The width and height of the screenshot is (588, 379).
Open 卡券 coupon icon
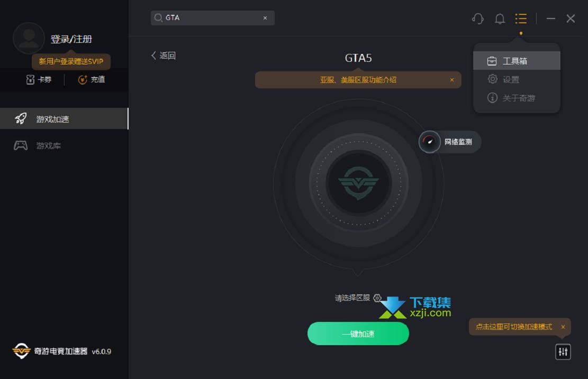[30, 79]
